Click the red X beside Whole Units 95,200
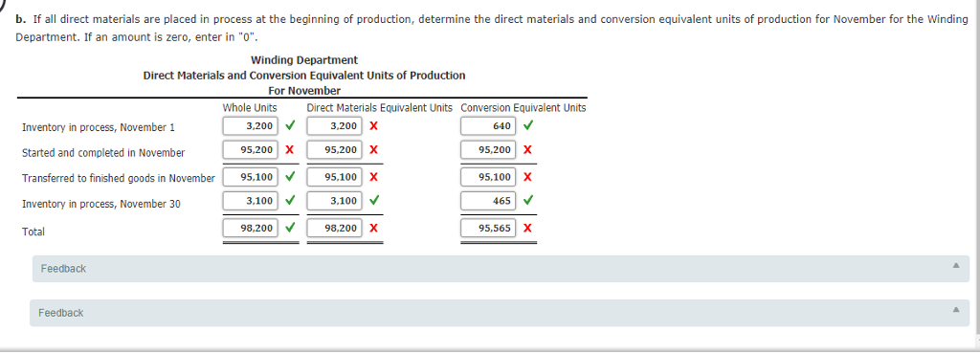980x353 pixels. 289,150
